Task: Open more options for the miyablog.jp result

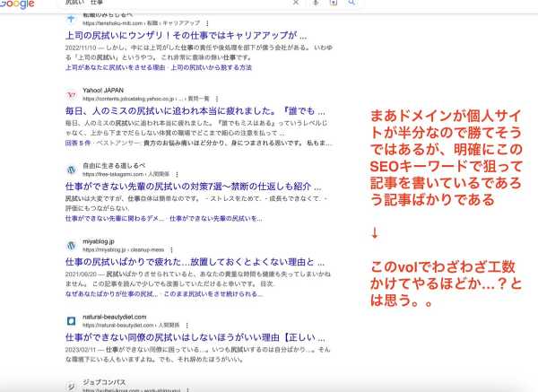Action: click(x=171, y=250)
